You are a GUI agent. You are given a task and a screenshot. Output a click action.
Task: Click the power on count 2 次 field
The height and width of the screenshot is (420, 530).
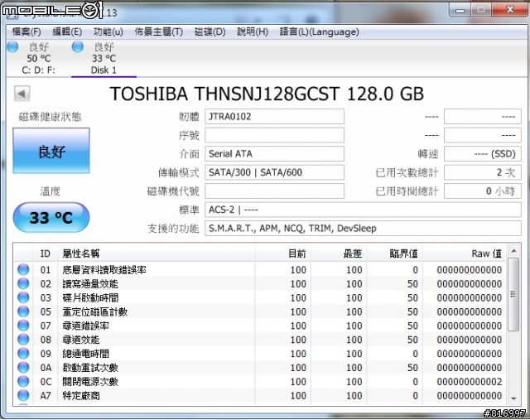483,172
